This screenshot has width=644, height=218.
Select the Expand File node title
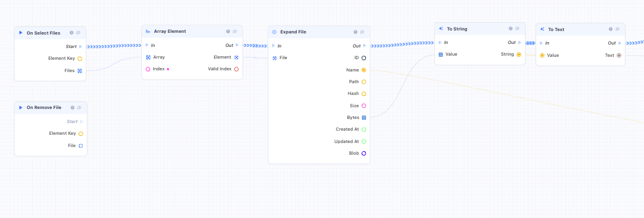293,32
